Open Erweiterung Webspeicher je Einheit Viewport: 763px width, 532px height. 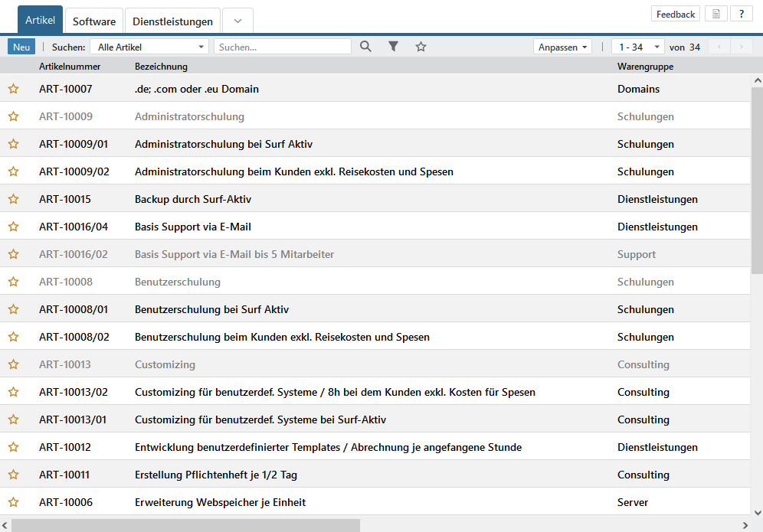click(x=220, y=502)
